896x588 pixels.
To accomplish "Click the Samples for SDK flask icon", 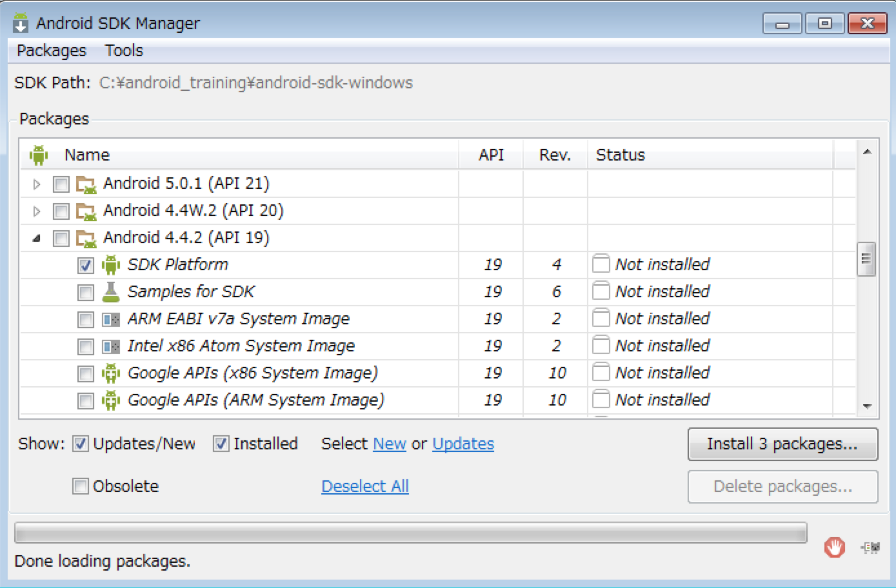I will click(x=111, y=292).
